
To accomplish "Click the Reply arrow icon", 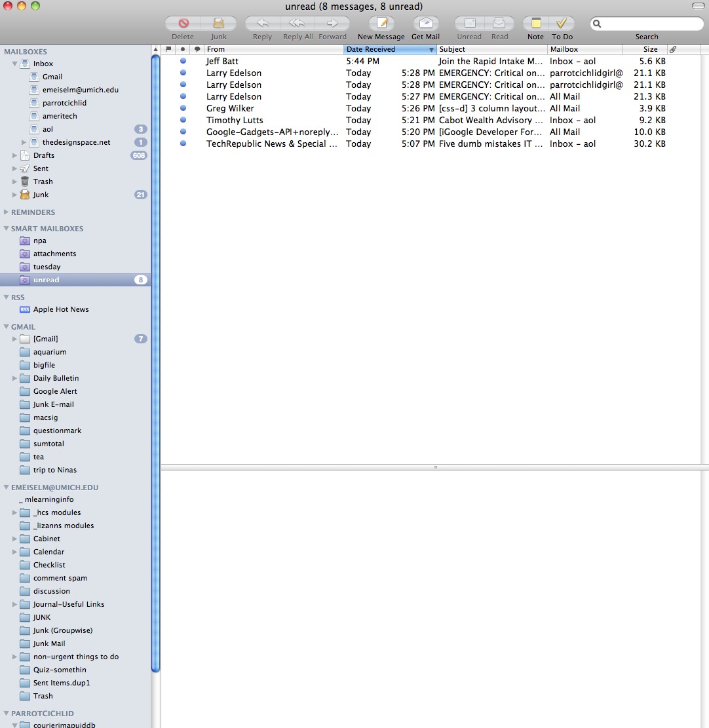I will point(262,24).
